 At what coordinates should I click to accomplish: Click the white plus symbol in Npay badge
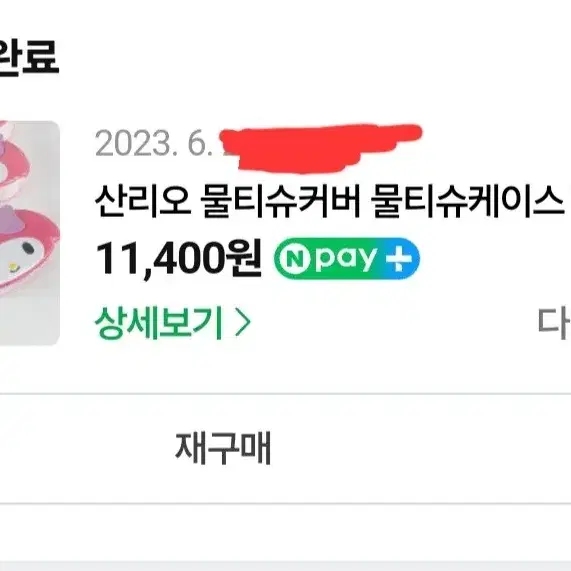(399, 258)
